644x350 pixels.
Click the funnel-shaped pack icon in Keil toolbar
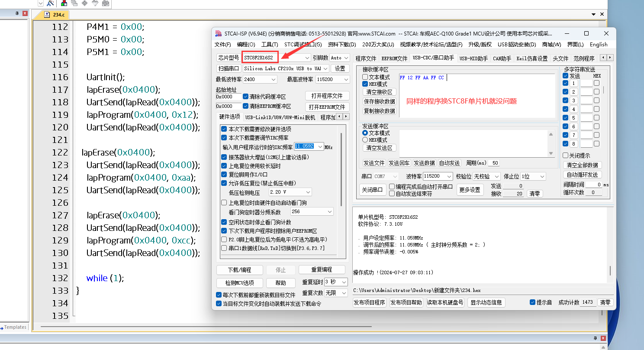(95, 3)
